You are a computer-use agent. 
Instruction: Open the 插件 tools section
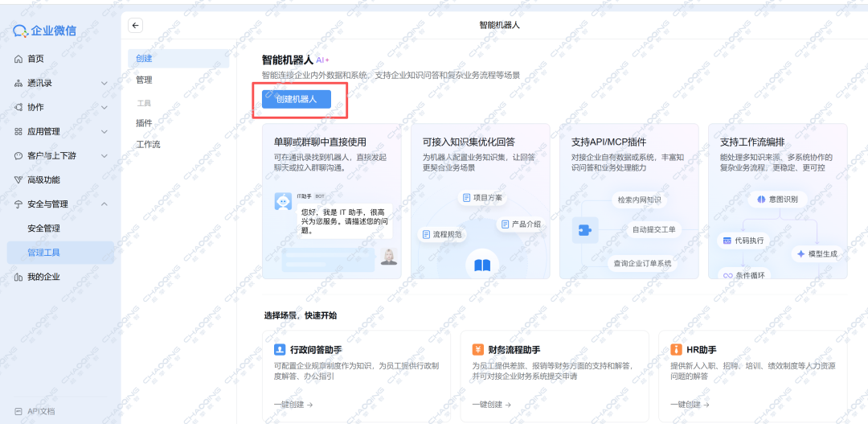point(144,123)
